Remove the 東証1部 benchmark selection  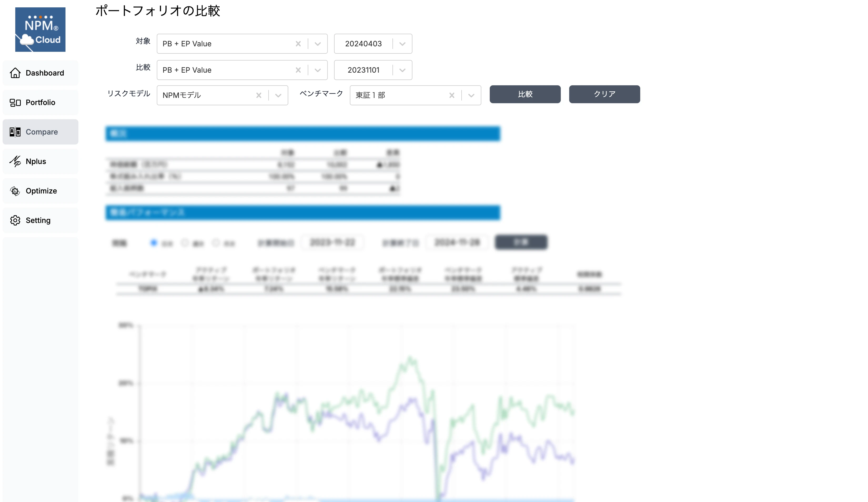click(452, 95)
